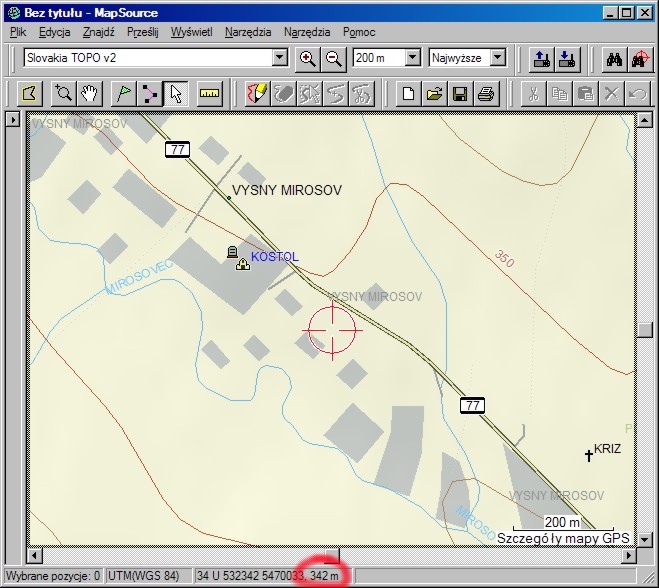The width and height of the screenshot is (659, 588).
Task: Select the Route tool
Action: (150, 93)
